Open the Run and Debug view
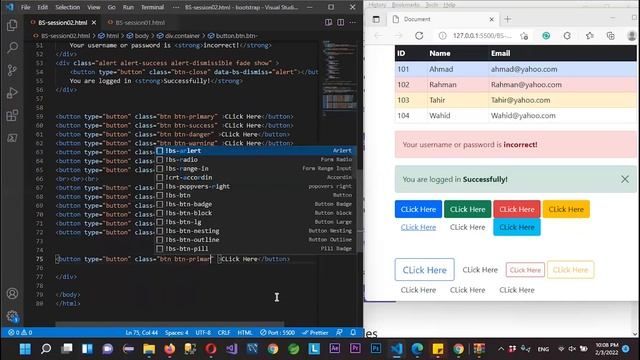The width and height of the screenshot is (640, 360). [x=12, y=93]
